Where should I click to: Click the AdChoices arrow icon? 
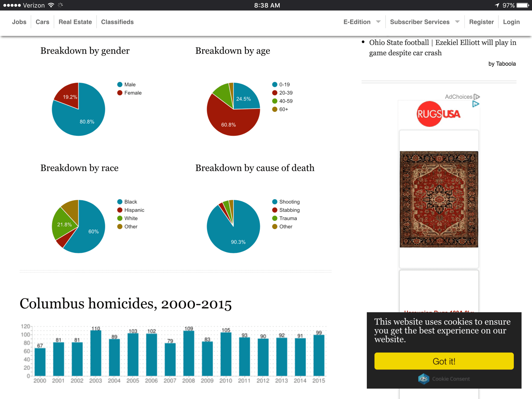[477, 97]
